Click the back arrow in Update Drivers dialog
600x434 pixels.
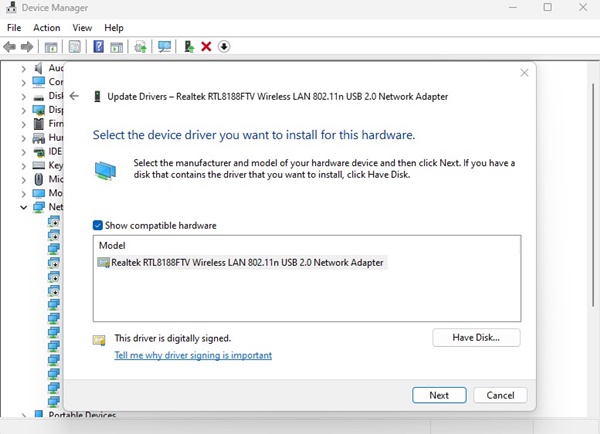(74, 96)
